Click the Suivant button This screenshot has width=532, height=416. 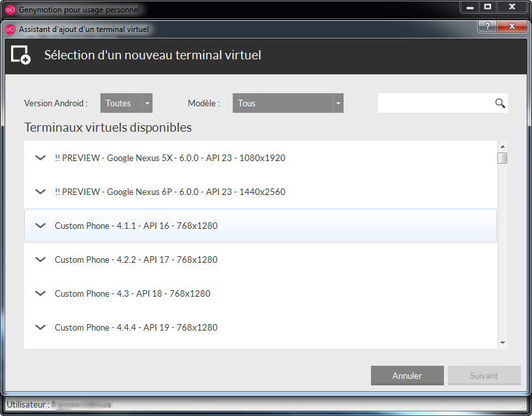484,376
